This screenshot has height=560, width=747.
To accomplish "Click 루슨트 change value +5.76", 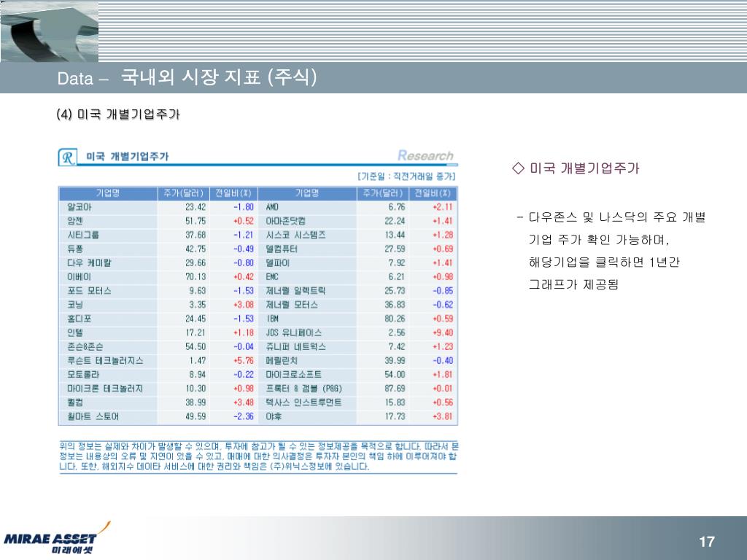I will [244, 360].
